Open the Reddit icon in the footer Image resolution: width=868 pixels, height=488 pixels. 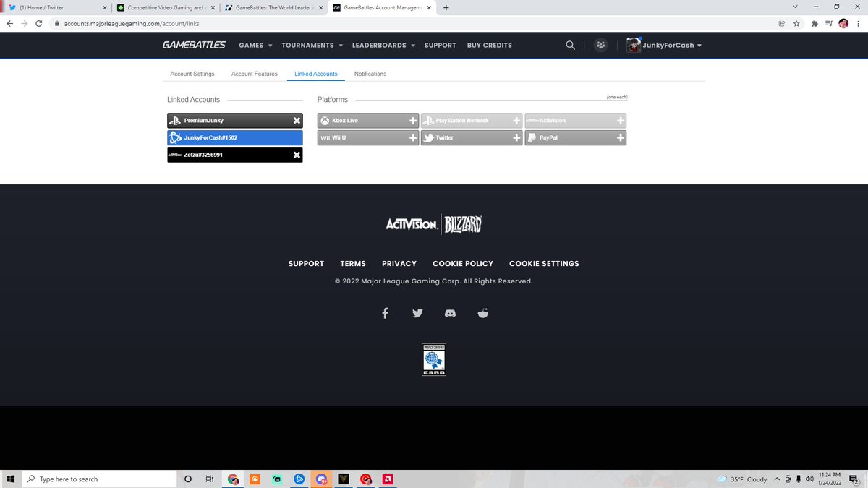pos(483,313)
